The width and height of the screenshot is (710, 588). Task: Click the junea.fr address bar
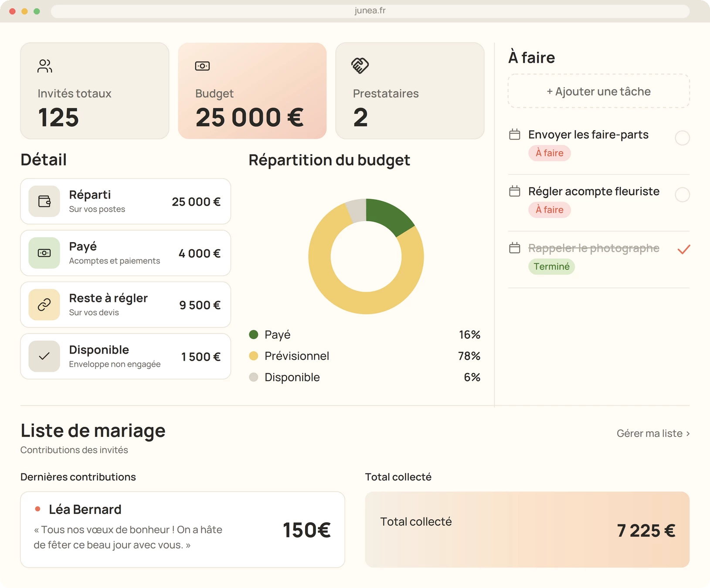click(370, 11)
